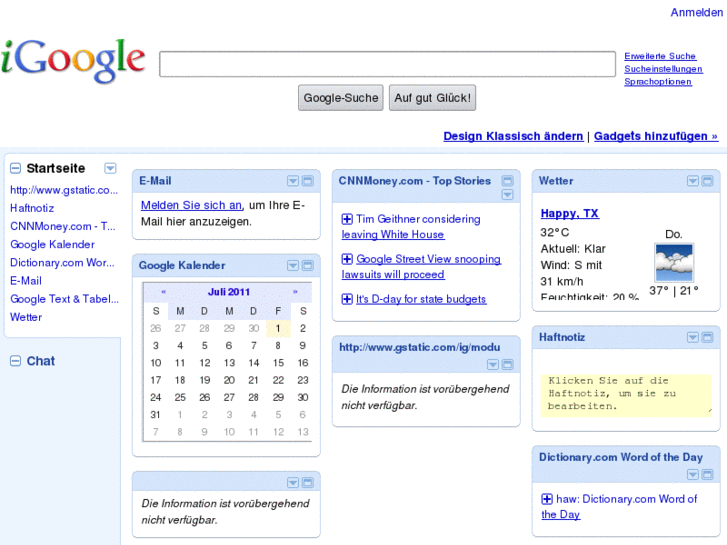Open Tim Geithner considering leaving headline

point(411,227)
